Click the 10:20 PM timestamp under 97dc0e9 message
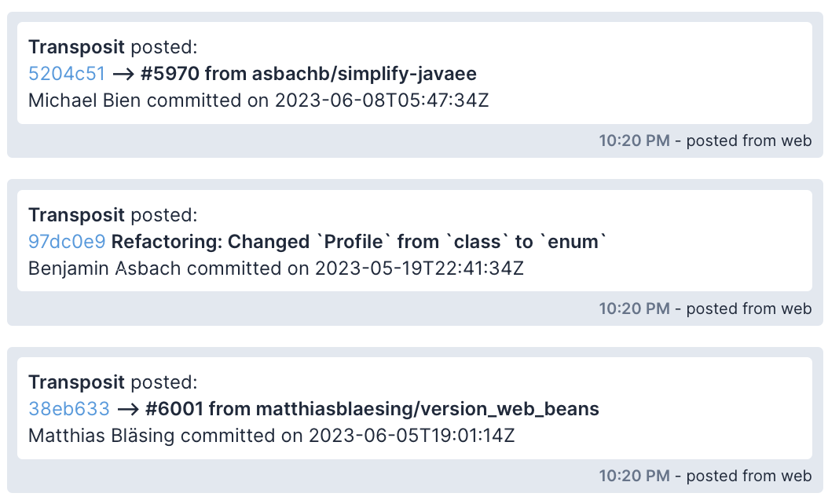828x504 pixels. coord(634,309)
